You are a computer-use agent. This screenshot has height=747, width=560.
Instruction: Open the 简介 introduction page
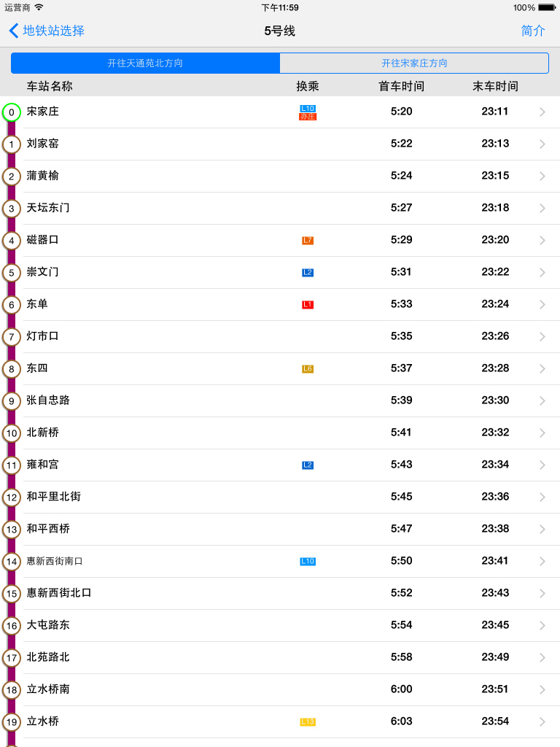point(533,31)
